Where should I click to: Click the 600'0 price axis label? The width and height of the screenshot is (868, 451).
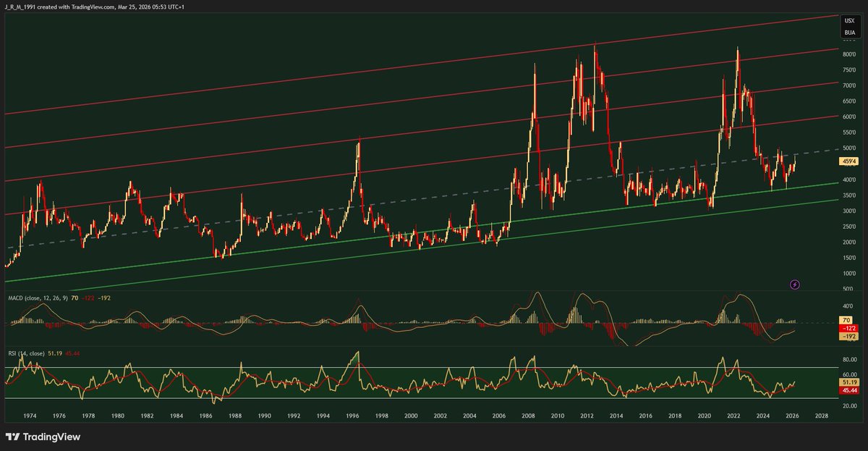[848, 117]
